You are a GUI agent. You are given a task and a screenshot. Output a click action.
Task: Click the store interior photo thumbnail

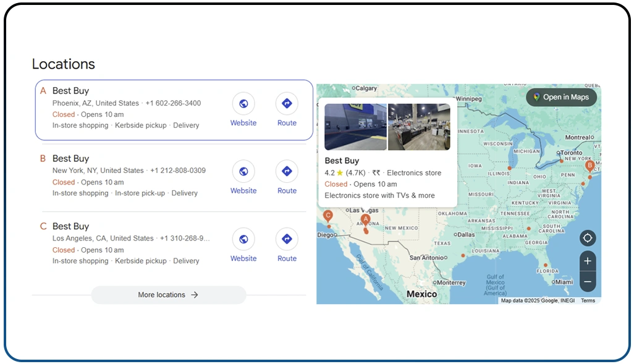(420, 127)
